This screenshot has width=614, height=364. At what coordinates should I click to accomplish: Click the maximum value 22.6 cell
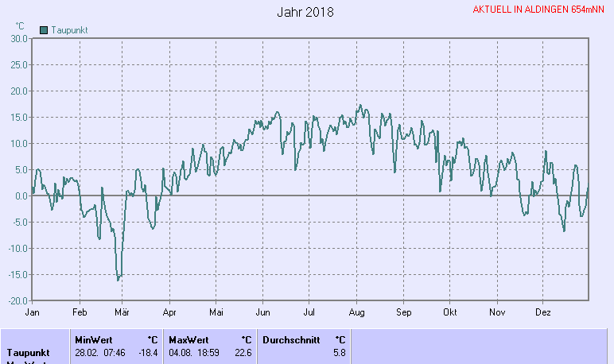coord(243,352)
